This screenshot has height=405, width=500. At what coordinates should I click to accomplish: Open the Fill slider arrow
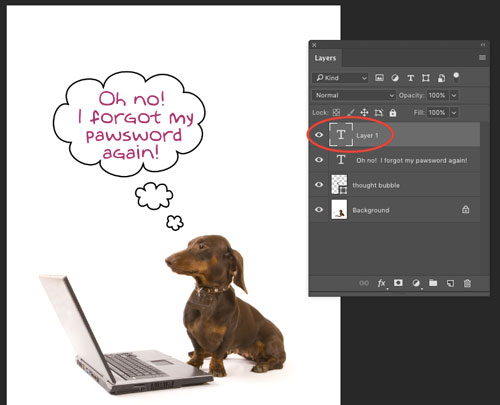point(454,113)
